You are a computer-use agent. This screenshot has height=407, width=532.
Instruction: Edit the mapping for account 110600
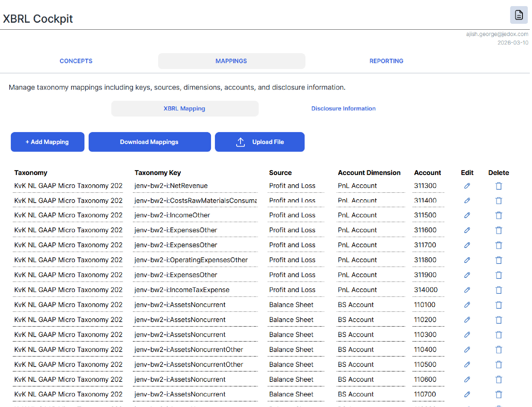coord(467,380)
